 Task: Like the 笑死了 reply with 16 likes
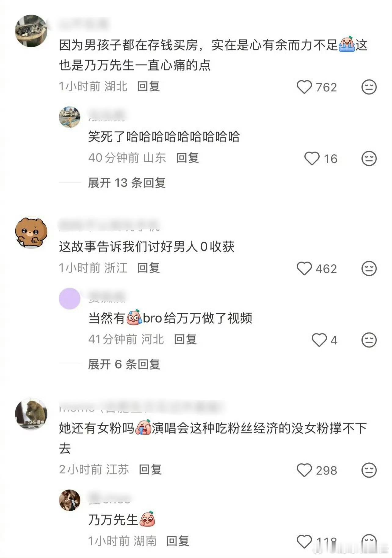(312, 159)
